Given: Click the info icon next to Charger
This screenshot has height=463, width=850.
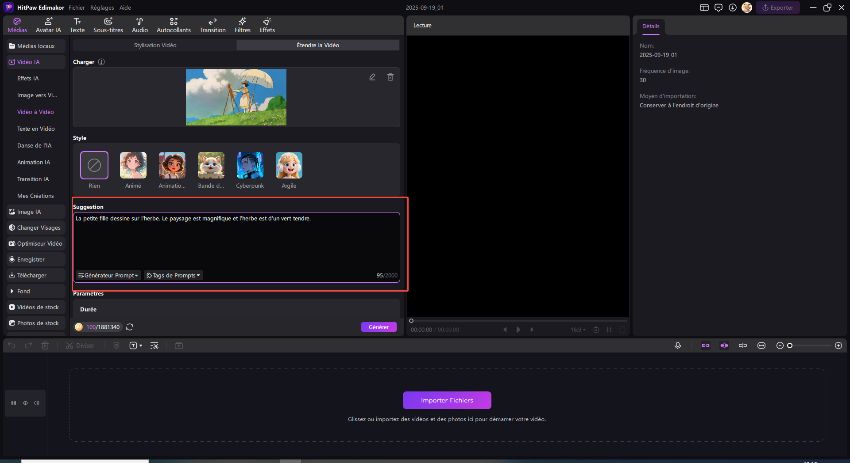Looking at the screenshot, I should [101, 62].
